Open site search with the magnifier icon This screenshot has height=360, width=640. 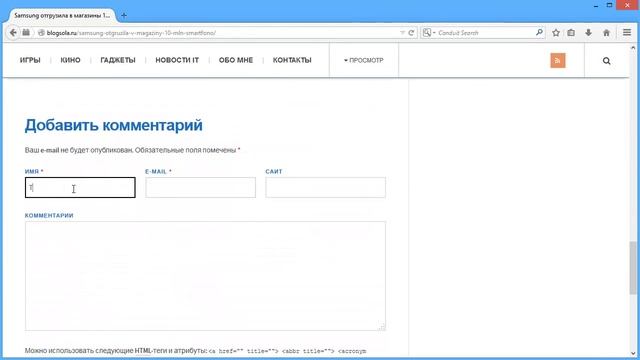pyautogui.click(x=607, y=61)
